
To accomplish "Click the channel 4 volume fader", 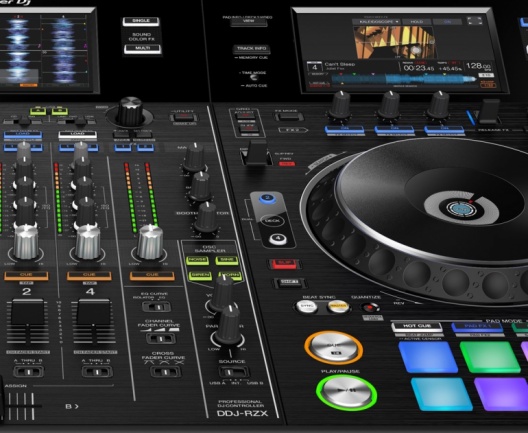I will (x=94, y=312).
